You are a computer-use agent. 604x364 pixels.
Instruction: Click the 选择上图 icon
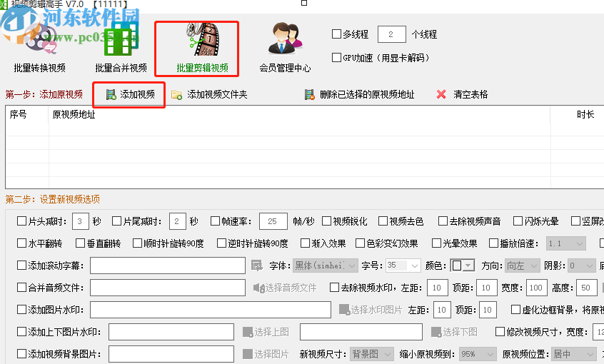248,332
